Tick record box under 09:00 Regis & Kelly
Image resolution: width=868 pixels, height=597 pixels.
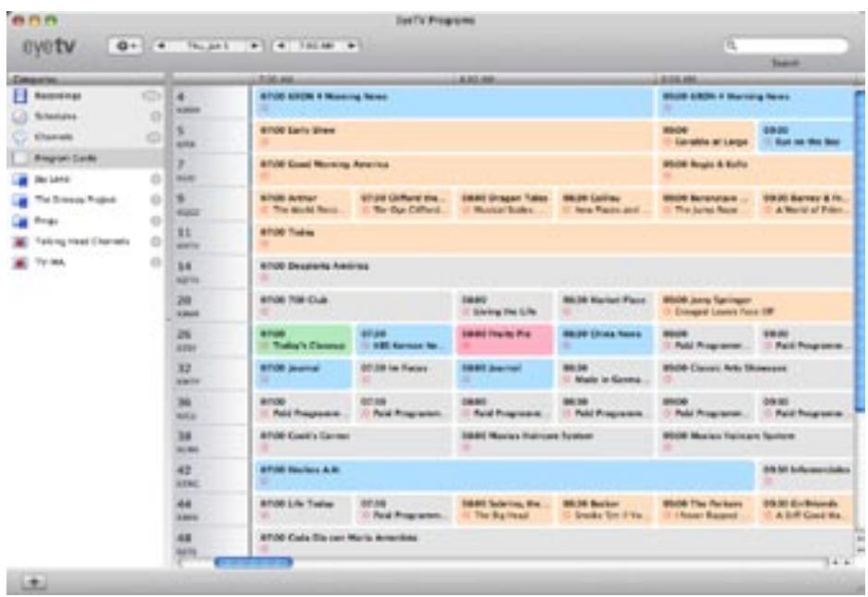click(667, 177)
